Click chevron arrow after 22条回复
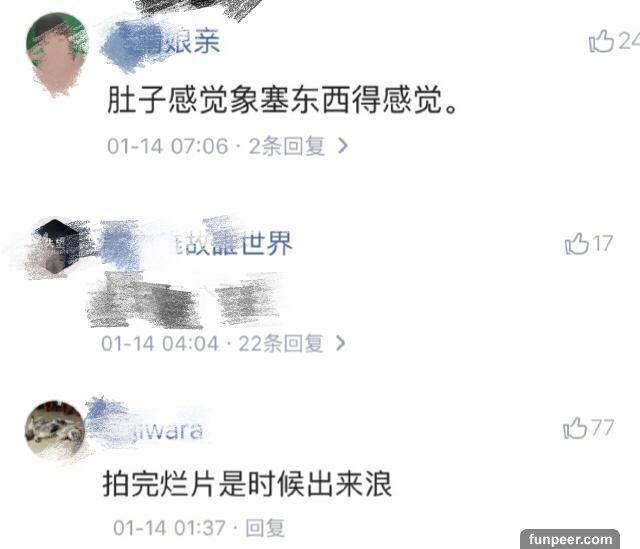Screen dimensions: 640x549 (341, 343)
